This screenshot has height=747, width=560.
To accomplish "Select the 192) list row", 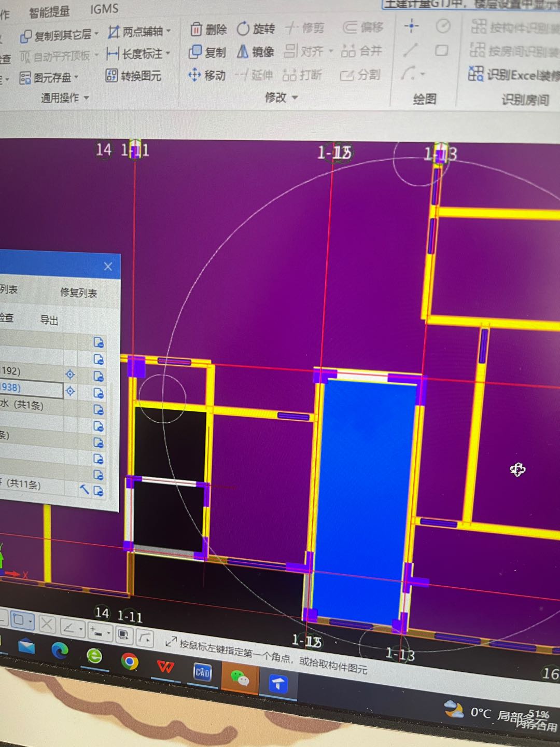I will (x=31, y=372).
